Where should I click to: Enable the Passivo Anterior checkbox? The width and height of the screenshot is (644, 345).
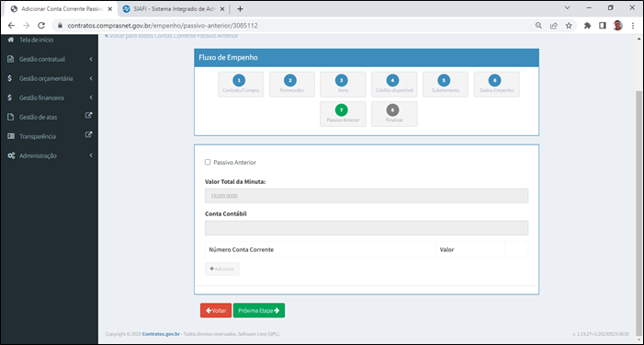(208, 162)
